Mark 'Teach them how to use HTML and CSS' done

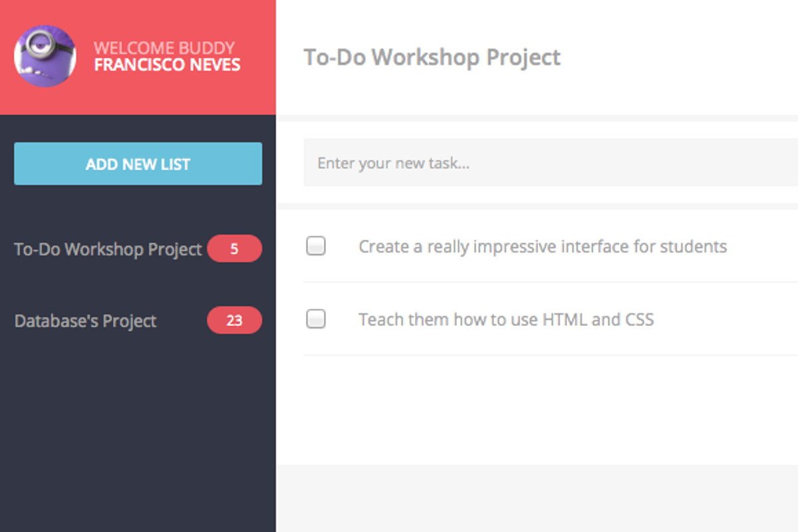tap(315, 319)
